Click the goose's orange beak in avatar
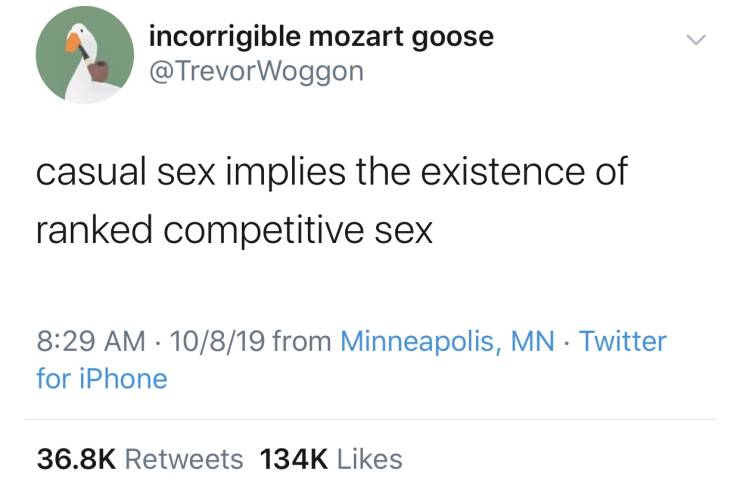The image size is (740, 495). click(72, 44)
